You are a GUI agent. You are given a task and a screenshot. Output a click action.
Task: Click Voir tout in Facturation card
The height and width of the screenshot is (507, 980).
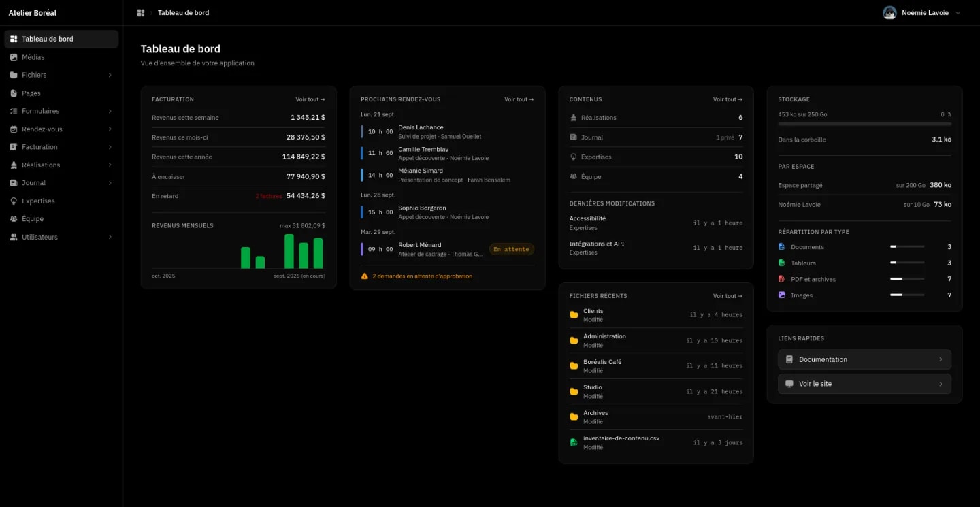pos(310,99)
